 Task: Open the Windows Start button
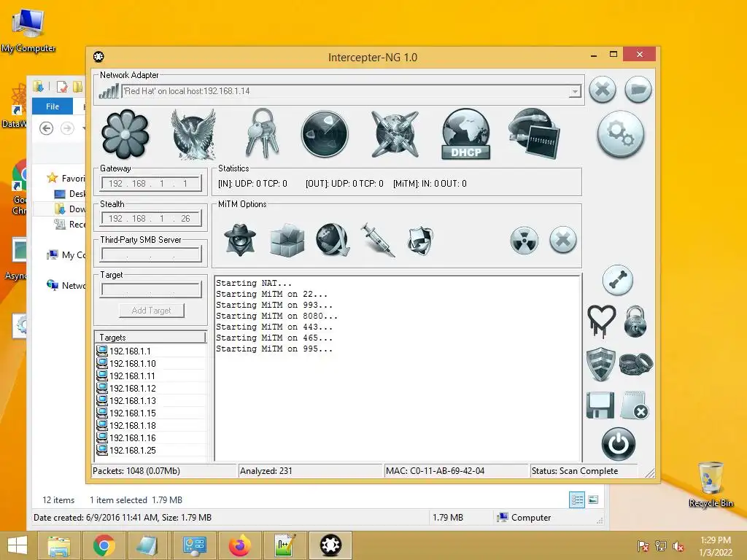point(18,545)
